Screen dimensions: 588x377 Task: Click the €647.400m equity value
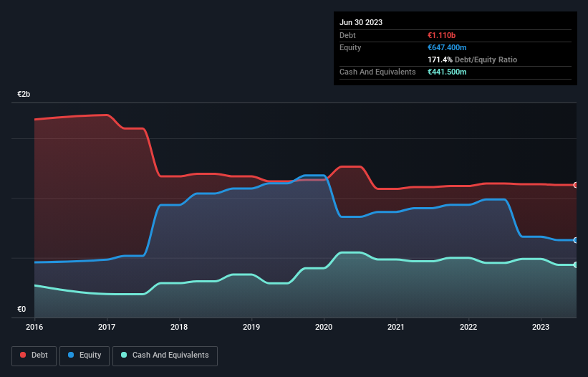click(447, 47)
